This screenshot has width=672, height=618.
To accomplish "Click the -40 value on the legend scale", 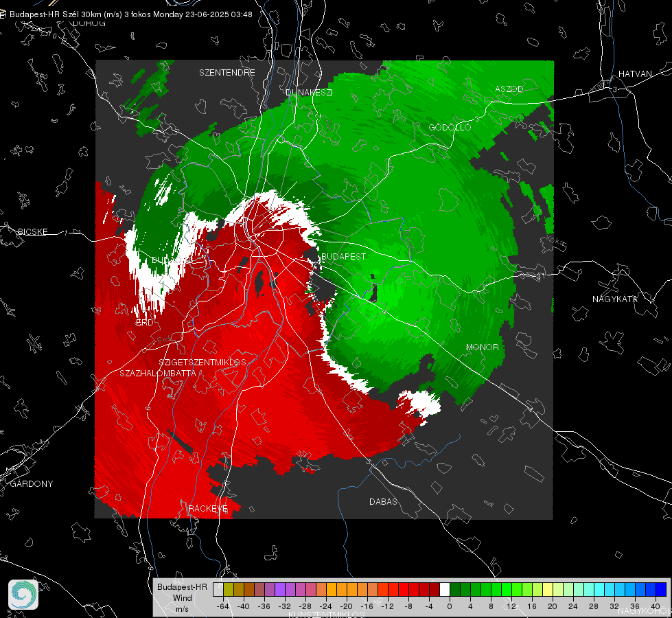I will [244, 606].
